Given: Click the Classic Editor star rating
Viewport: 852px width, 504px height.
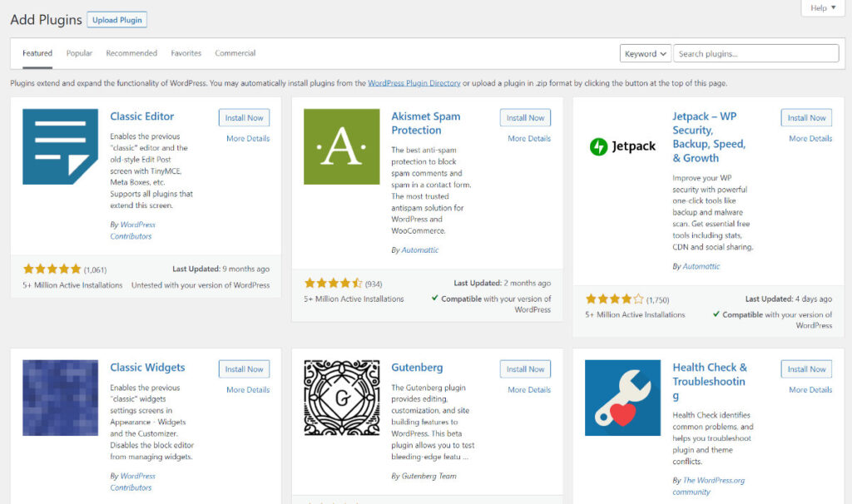Looking at the screenshot, I should coord(52,269).
